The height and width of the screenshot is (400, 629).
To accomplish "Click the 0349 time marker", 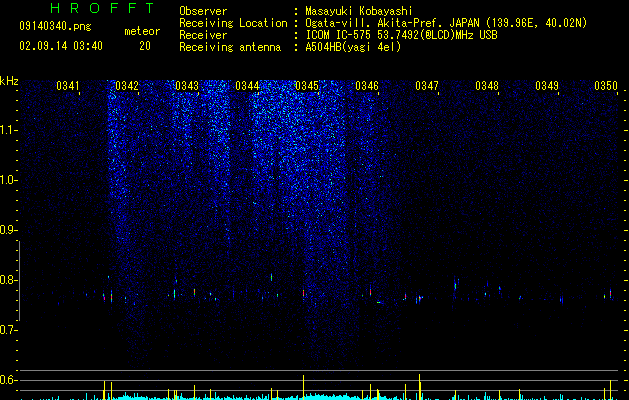I will [x=547, y=85].
